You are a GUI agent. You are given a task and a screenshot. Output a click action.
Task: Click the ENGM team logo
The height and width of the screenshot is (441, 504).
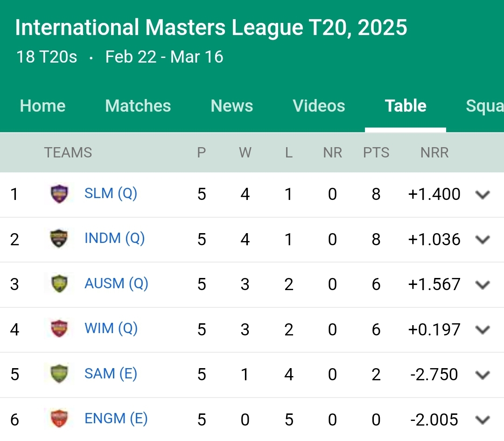click(x=59, y=419)
